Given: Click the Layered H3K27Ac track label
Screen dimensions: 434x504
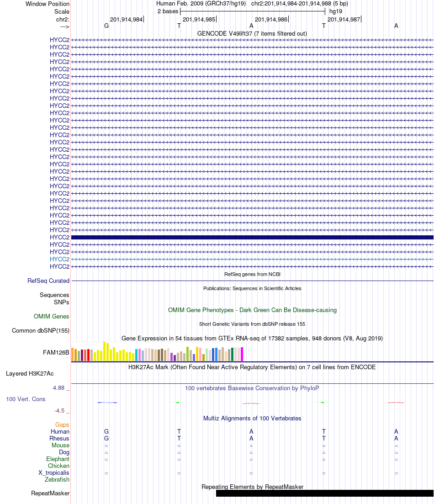Looking at the screenshot, I should [30, 373].
